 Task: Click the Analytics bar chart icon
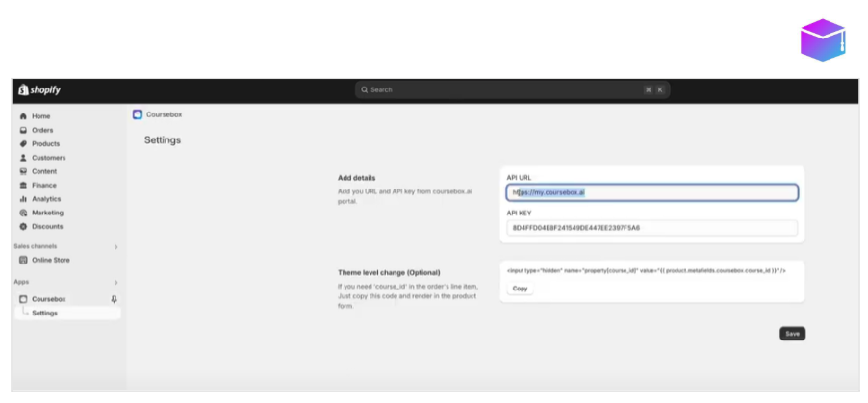(x=23, y=199)
